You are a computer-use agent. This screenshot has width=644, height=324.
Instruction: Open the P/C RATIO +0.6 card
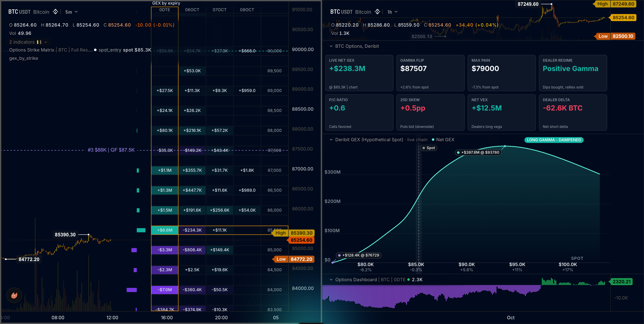359,112
